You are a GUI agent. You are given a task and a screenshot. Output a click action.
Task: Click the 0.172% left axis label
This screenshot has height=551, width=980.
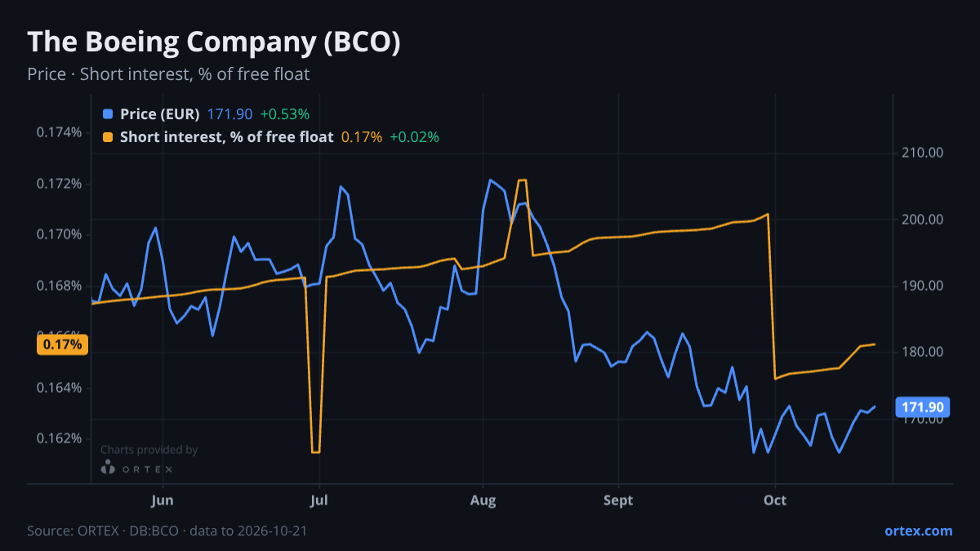pos(60,184)
